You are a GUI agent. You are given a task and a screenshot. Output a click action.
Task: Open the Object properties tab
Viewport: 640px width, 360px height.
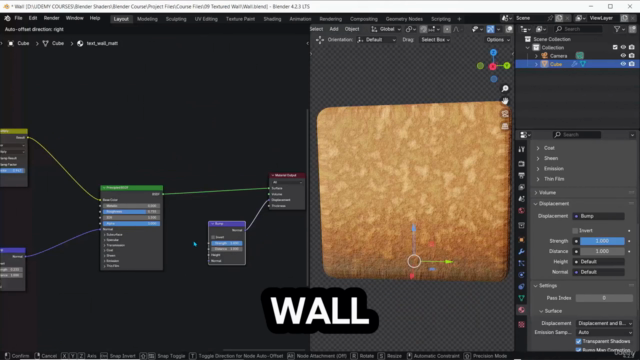tap(521, 240)
